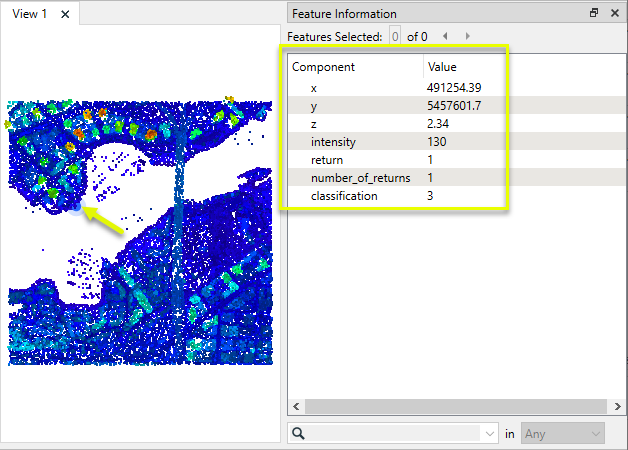The image size is (628, 450).
Task: Close the Feature Information panel
Action: pyautogui.click(x=614, y=13)
